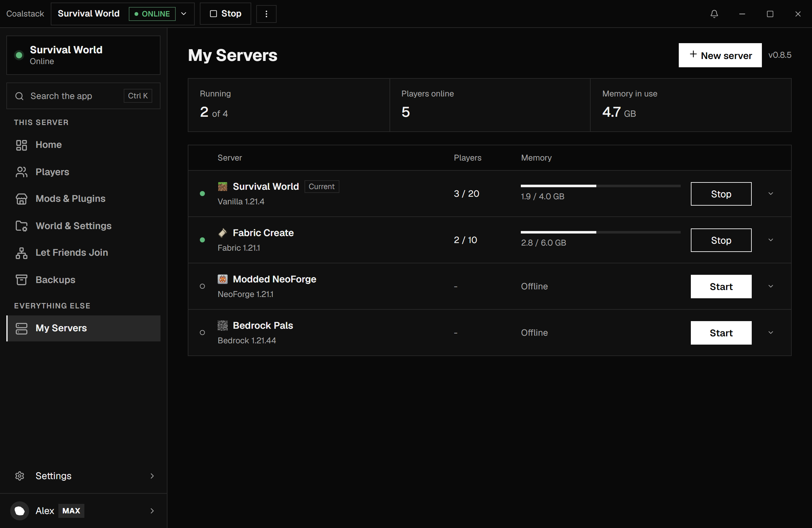Click the Backups archive icon
Screen dimensions: 812x528
pos(21,280)
